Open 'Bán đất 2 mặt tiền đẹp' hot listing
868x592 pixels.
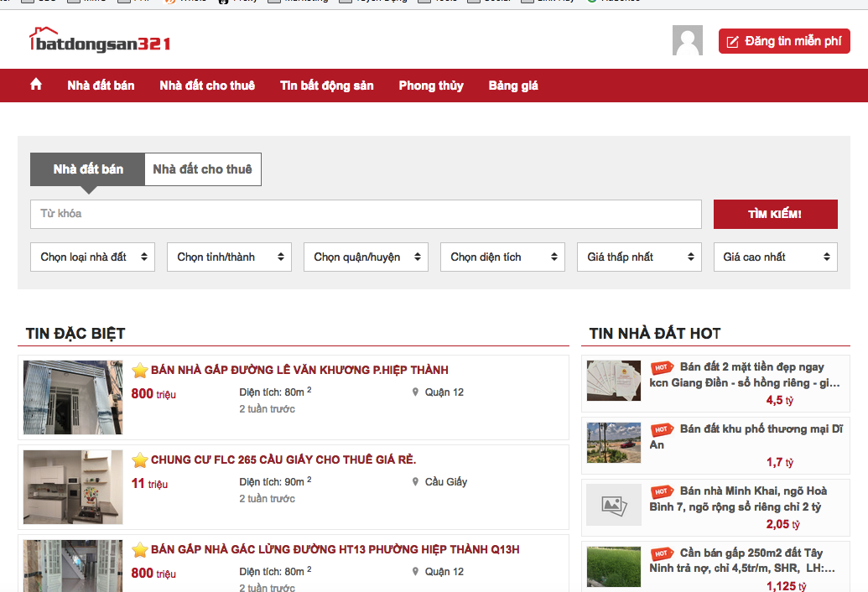[745, 375]
